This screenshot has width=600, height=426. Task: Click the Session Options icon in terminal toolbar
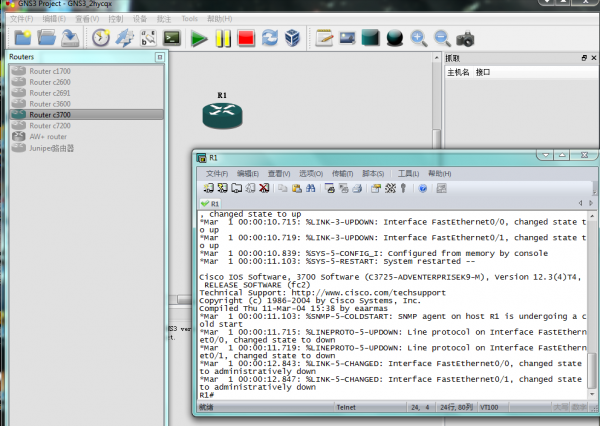(376, 188)
